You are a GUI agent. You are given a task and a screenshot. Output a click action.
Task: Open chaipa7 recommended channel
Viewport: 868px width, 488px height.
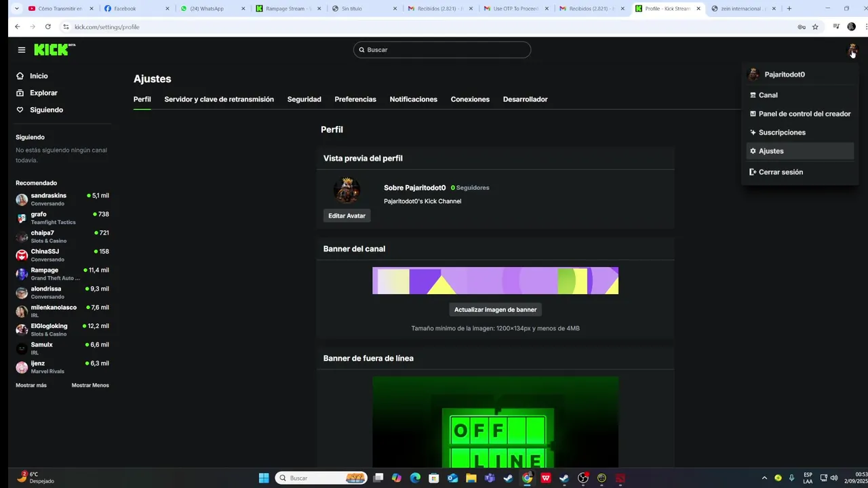[x=62, y=237]
